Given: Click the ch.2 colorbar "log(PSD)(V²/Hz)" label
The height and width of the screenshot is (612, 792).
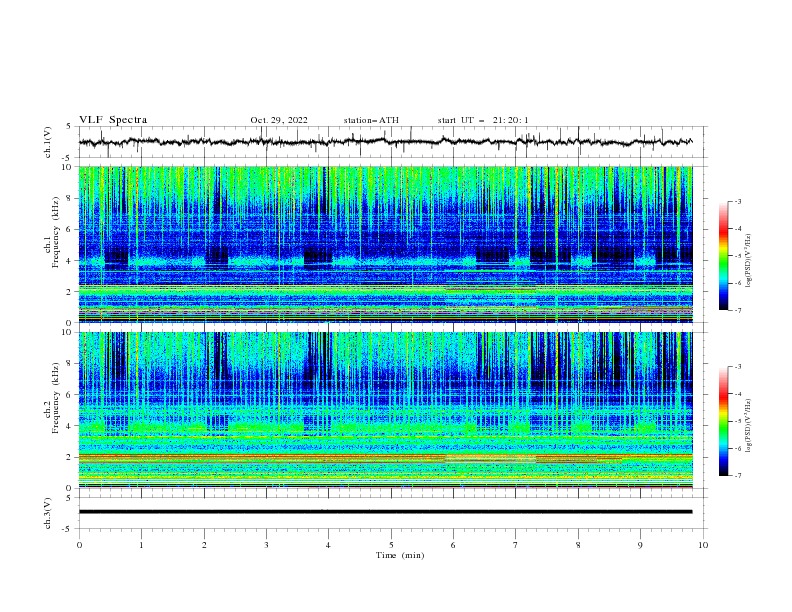Looking at the screenshot, I should pos(748,426).
